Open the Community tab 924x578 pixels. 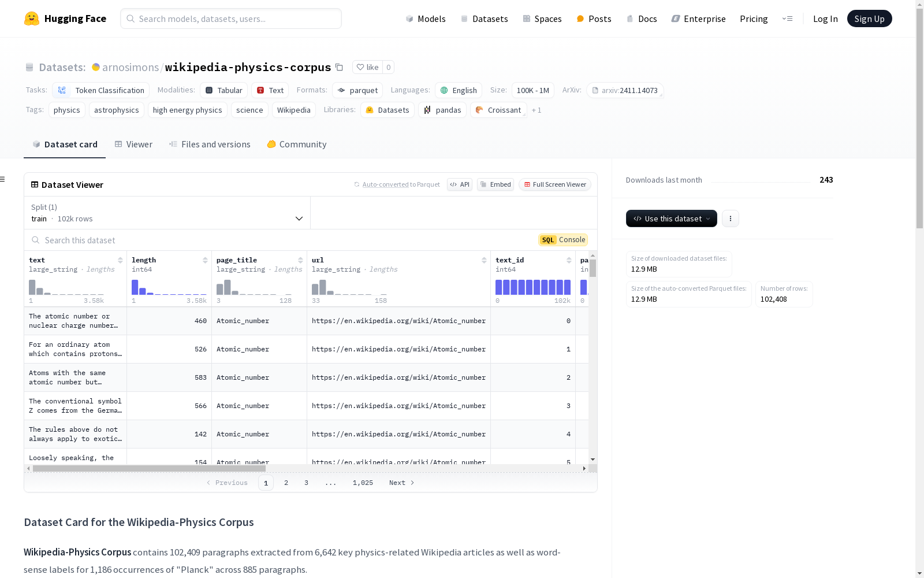tap(297, 144)
